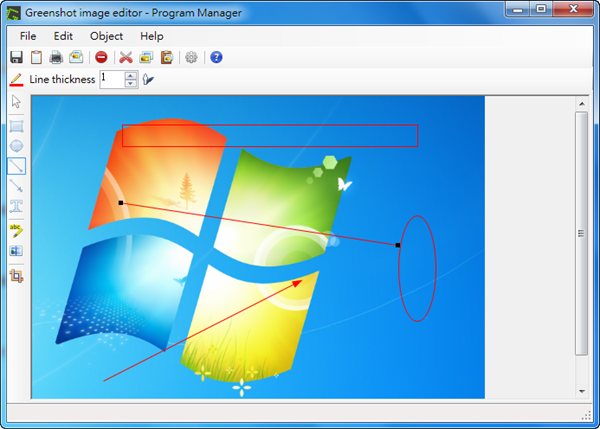The width and height of the screenshot is (600, 429).
Task: Copy image to clipboard icon
Action: (36, 57)
